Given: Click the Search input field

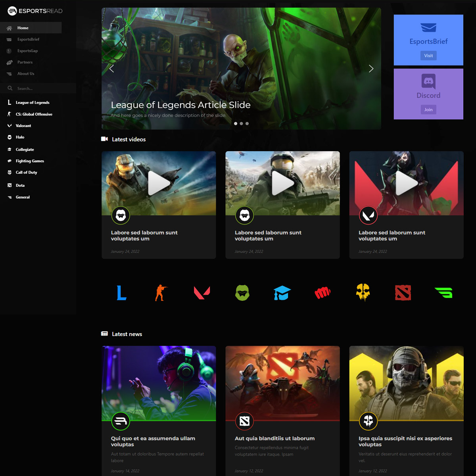Looking at the screenshot, I should tap(38, 88).
